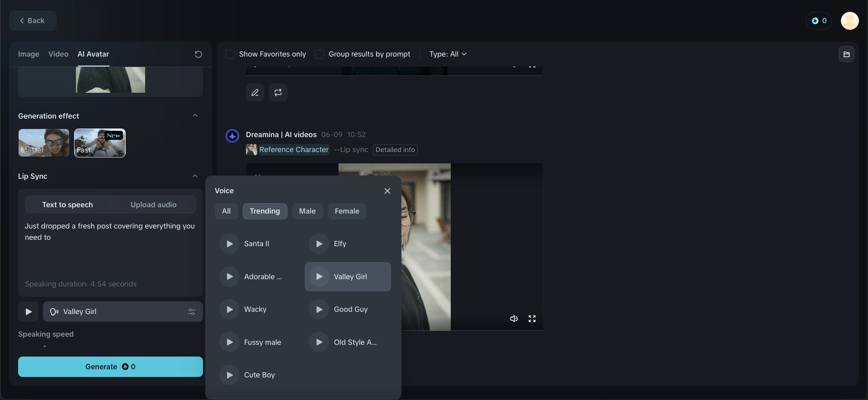The width and height of the screenshot is (868, 400).
Task: Switch to the Image tab
Action: click(28, 54)
